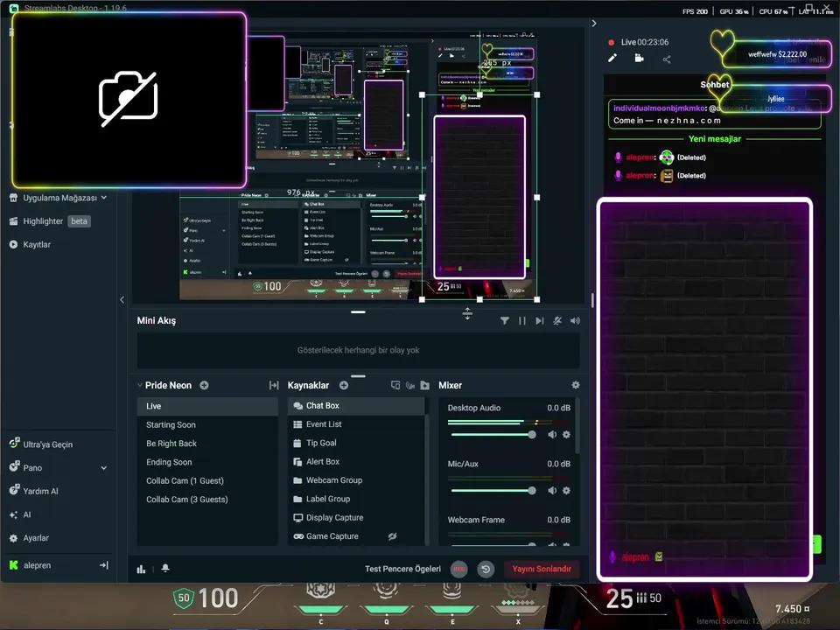Click the add folder icon in Kaynaklar
The width and height of the screenshot is (840, 630).
pyautogui.click(x=424, y=385)
